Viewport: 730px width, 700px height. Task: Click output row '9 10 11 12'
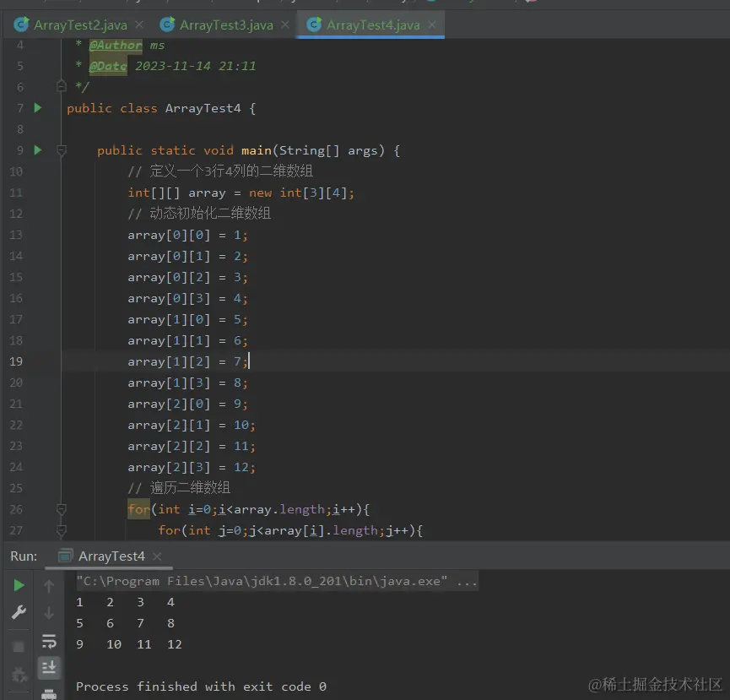click(129, 644)
